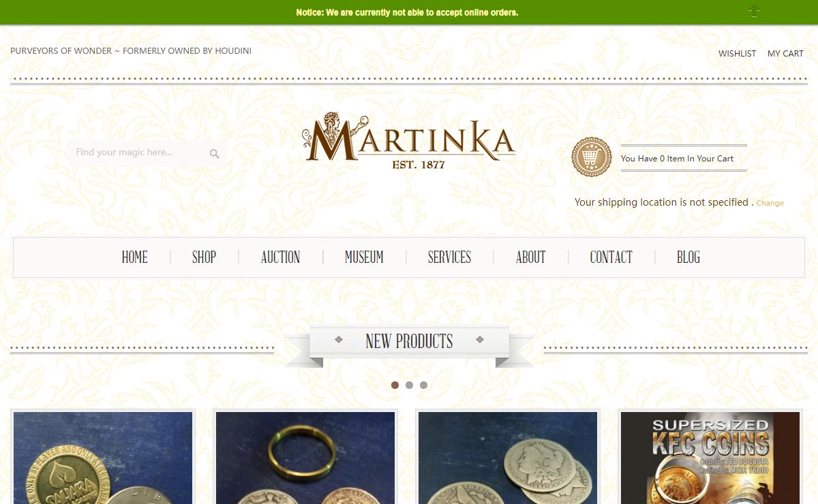
Task: Open the Home menu item
Action: pos(134,257)
